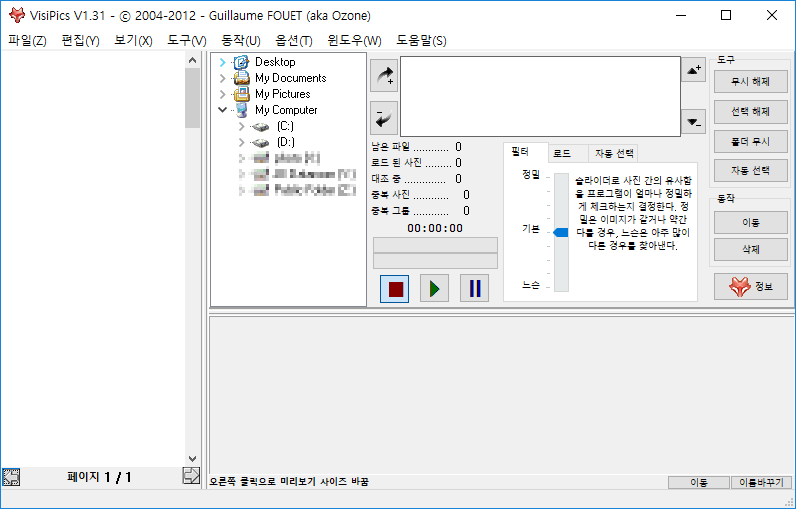Open the 동작(U) menu
The image size is (796, 509).
click(241, 41)
